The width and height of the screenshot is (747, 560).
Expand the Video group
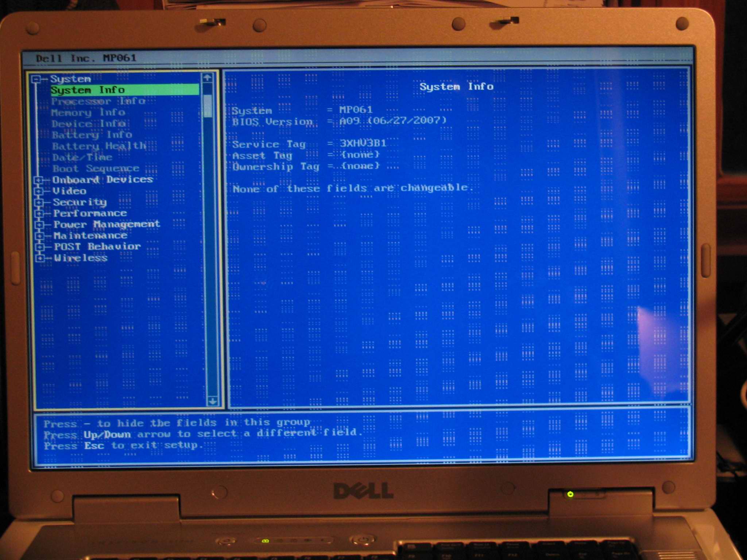click(39, 191)
